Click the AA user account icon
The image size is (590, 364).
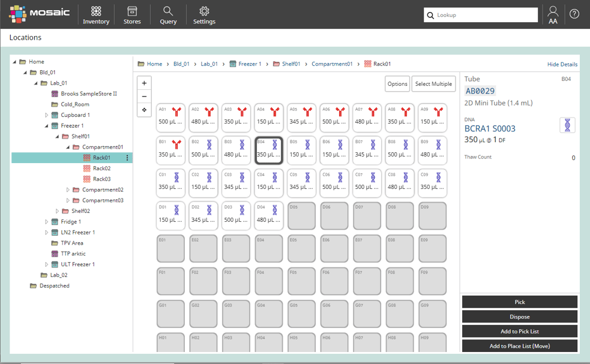click(552, 14)
